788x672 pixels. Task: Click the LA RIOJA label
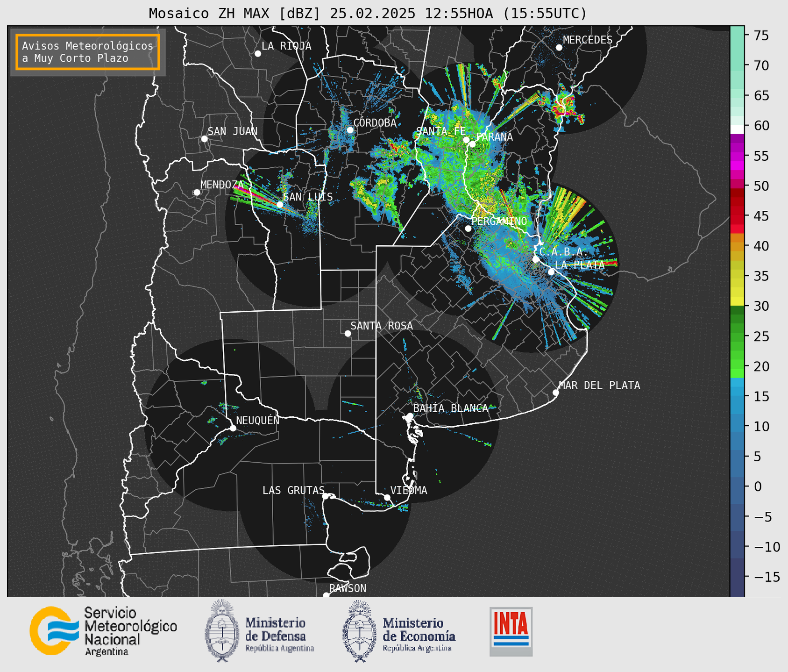click(x=286, y=46)
